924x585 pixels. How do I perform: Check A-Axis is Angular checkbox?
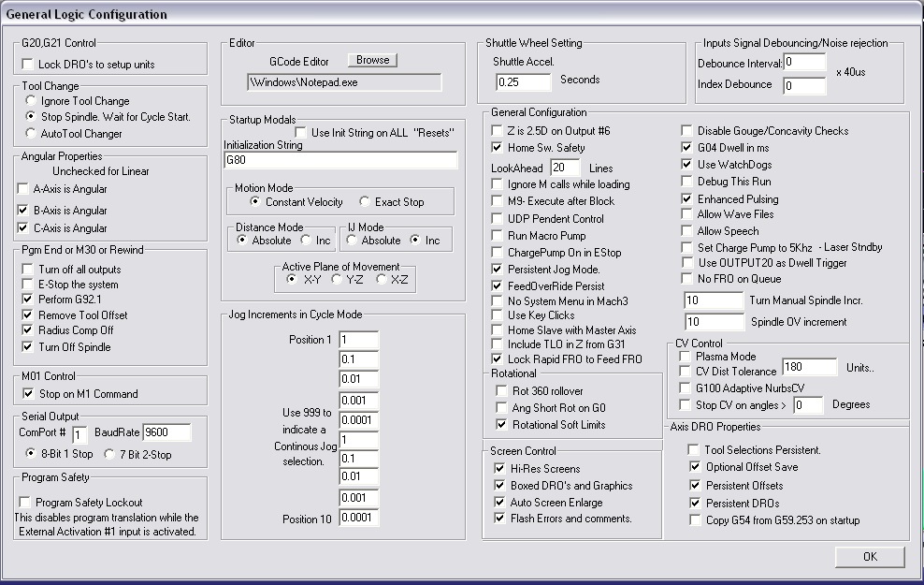pos(24,189)
